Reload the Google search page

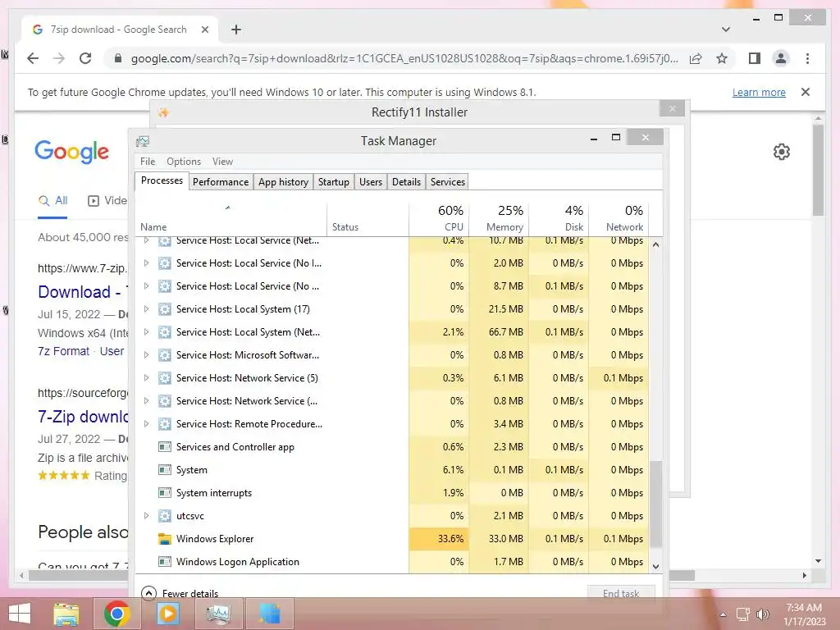click(85, 58)
